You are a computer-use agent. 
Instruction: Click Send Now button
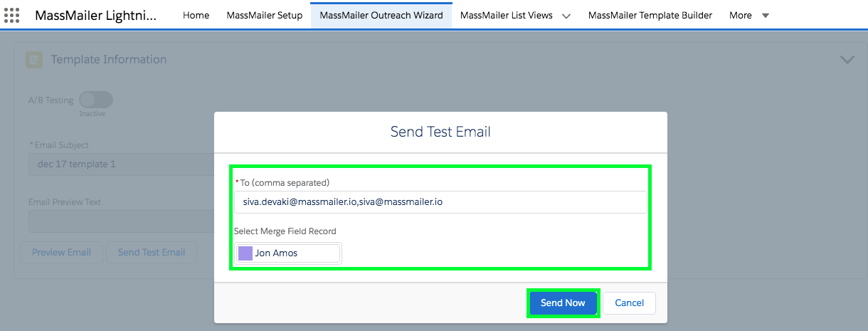[563, 303]
